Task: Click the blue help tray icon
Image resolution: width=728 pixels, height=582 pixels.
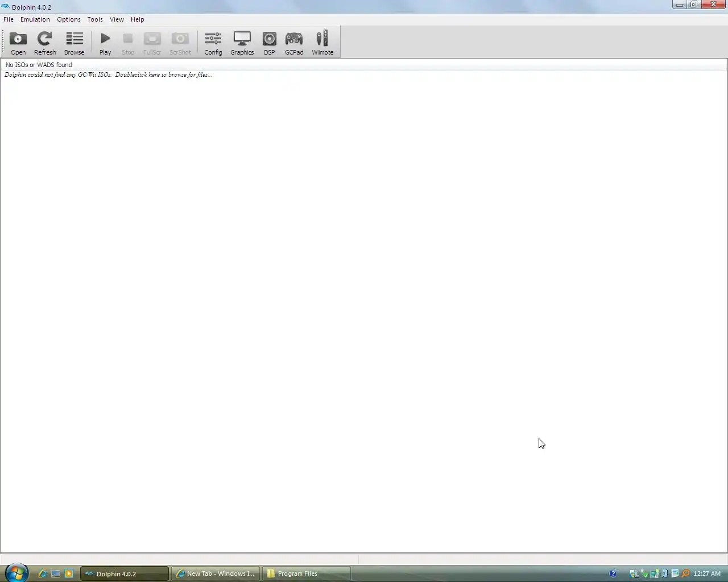Action: pyautogui.click(x=613, y=573)
